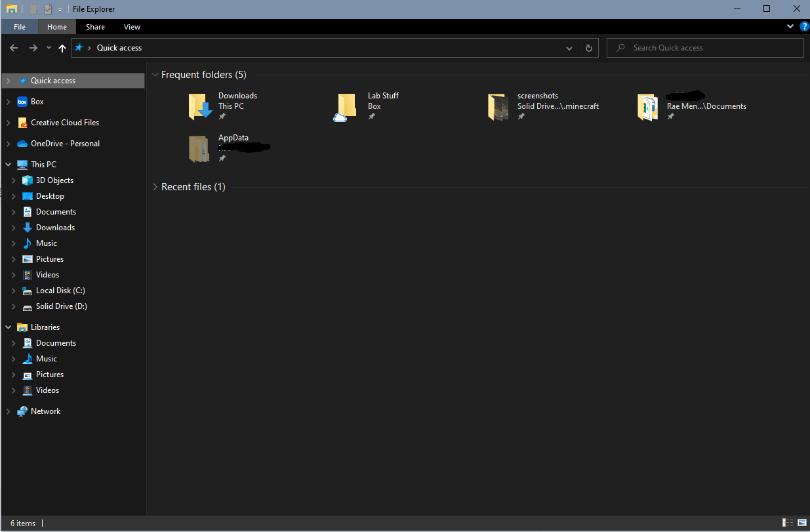
Task: Go back with the left arrow button
Action: coord(14,48)
